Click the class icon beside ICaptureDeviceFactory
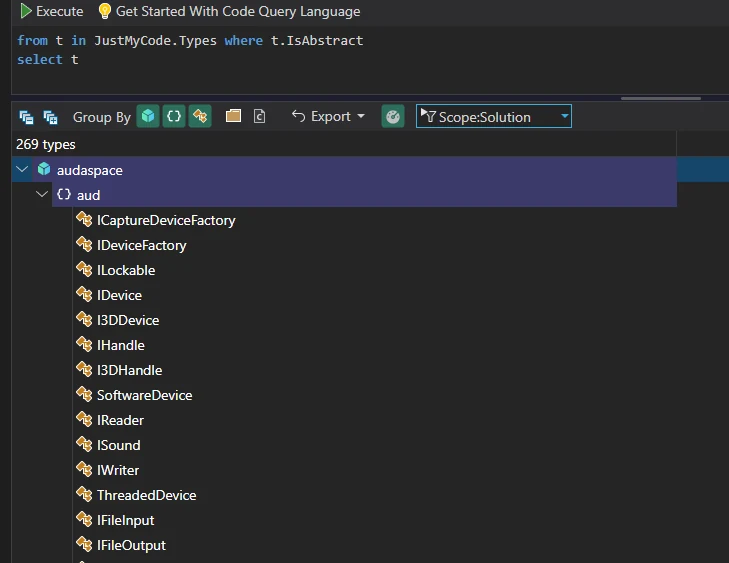 click(x=84, y=219)
